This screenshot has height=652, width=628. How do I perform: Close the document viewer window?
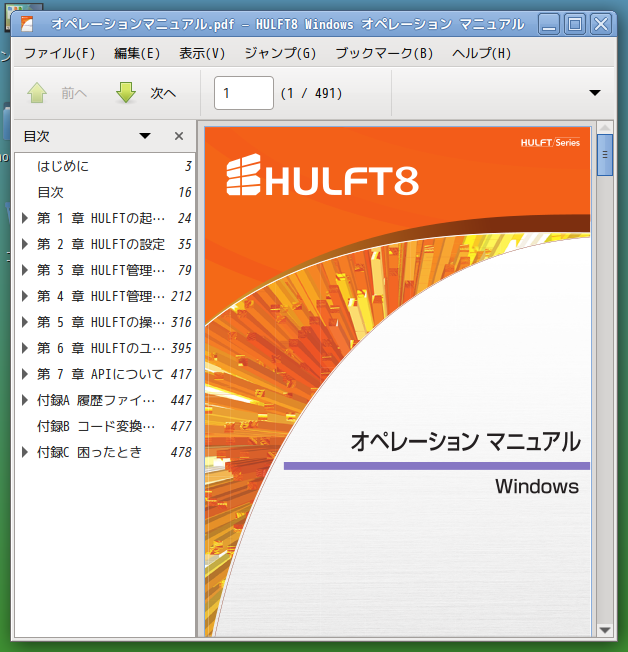point(601,24)
